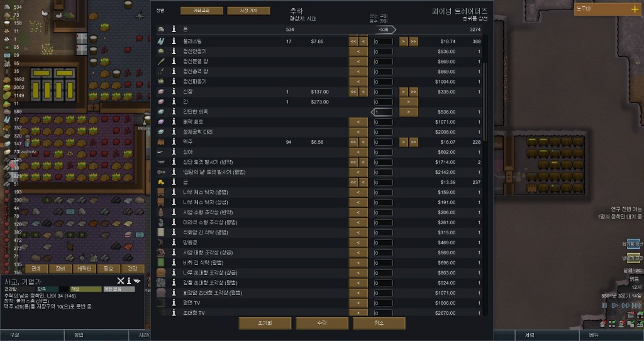Click 수락 accept trade button

[322, 323]
